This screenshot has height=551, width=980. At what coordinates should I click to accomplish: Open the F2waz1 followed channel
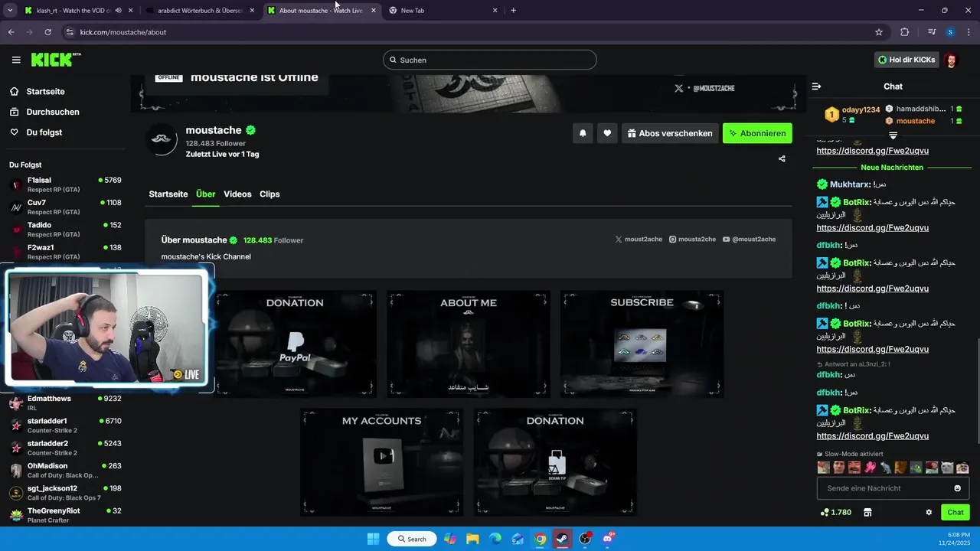tap(65, 252)
